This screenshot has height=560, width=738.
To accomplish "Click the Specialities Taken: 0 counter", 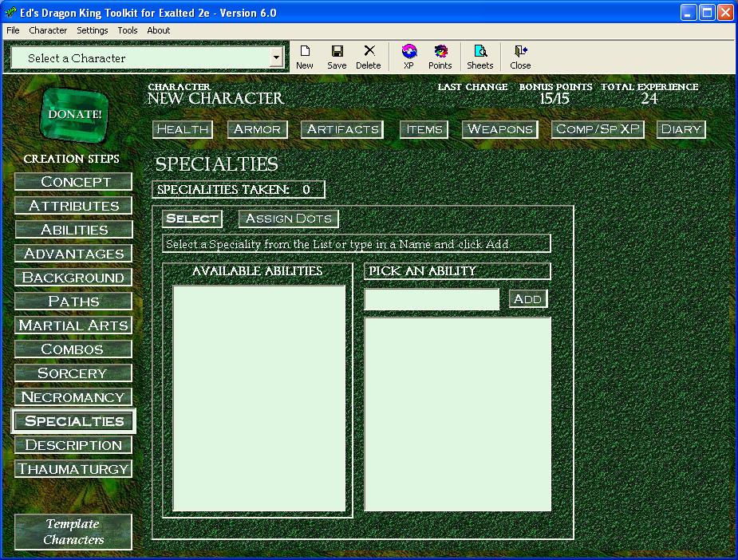I will point(239,190).
